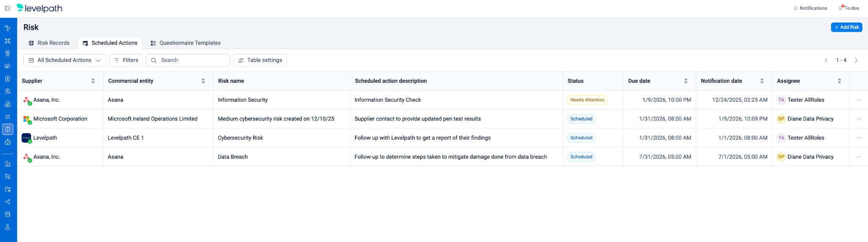Open Notifications bell in top bar
Viewport: 868px width, 242px height.
click(810, 8)
